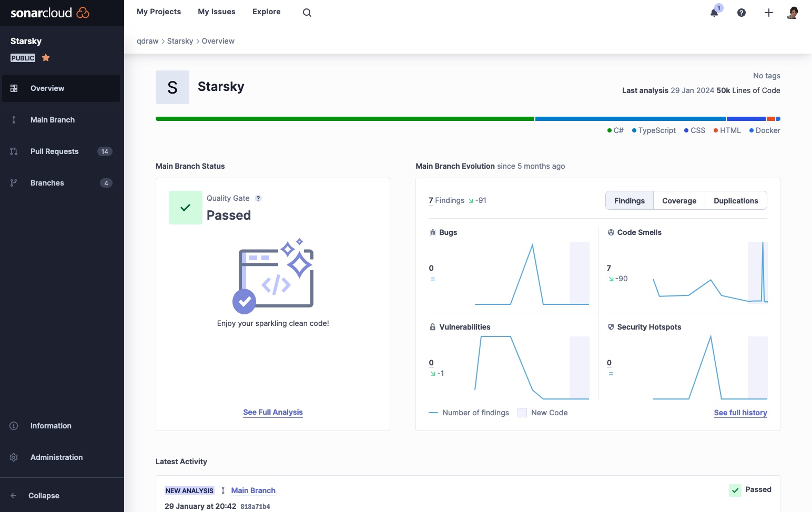Click the Collapse arrow icon
This screenshot has height=512, width=812.
(14, 496)
